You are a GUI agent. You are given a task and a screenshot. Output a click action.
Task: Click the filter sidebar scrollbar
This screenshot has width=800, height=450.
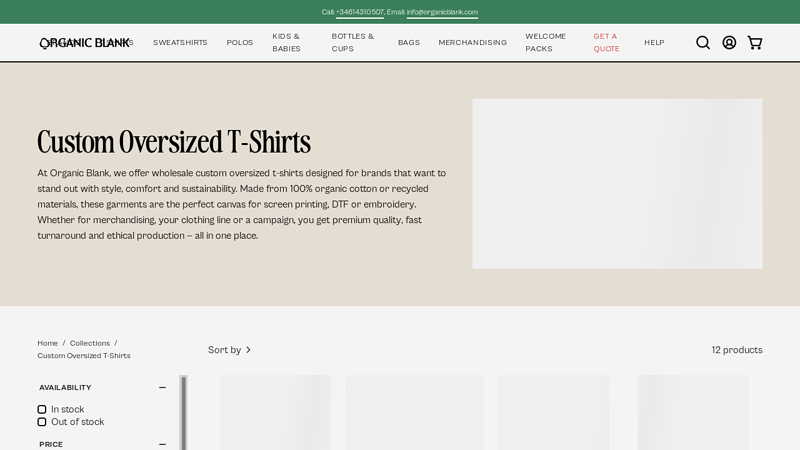184,412
